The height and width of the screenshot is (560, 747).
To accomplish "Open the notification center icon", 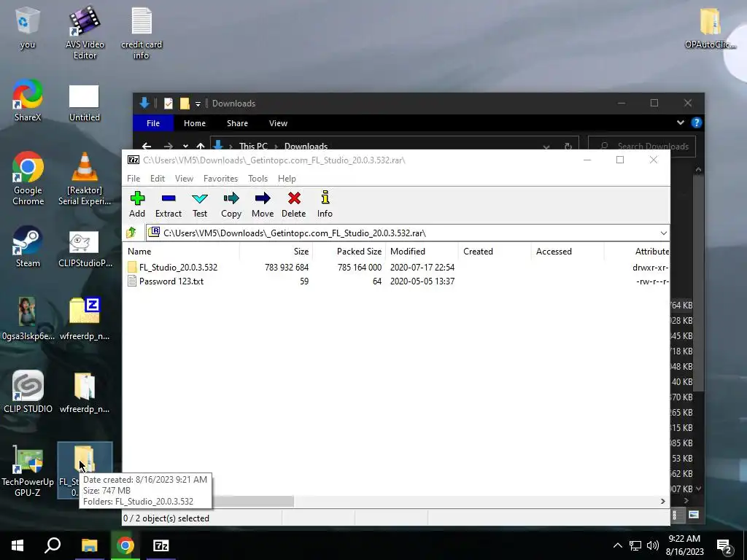I will pyautogui.click(x=724, y=545).
